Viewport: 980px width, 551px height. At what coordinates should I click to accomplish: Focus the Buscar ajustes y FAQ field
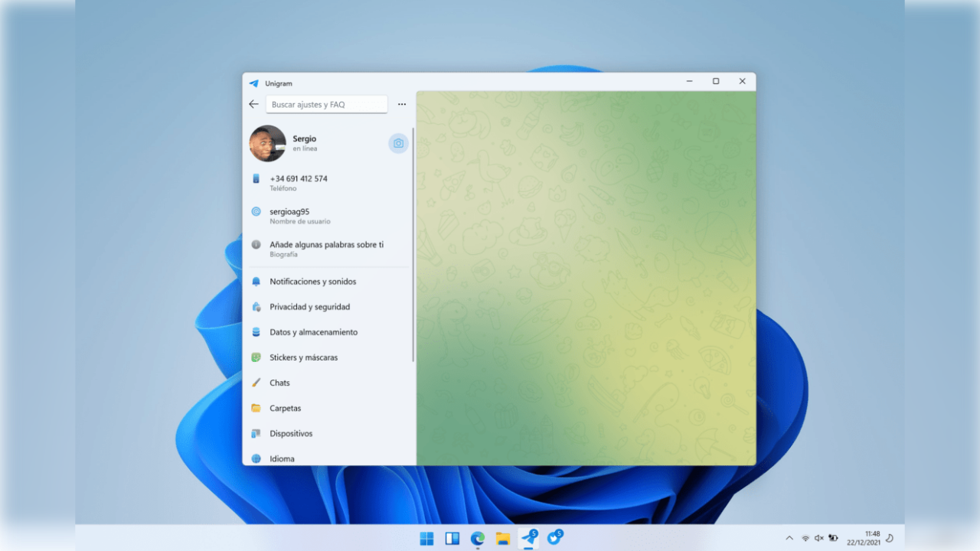(327, 104)
